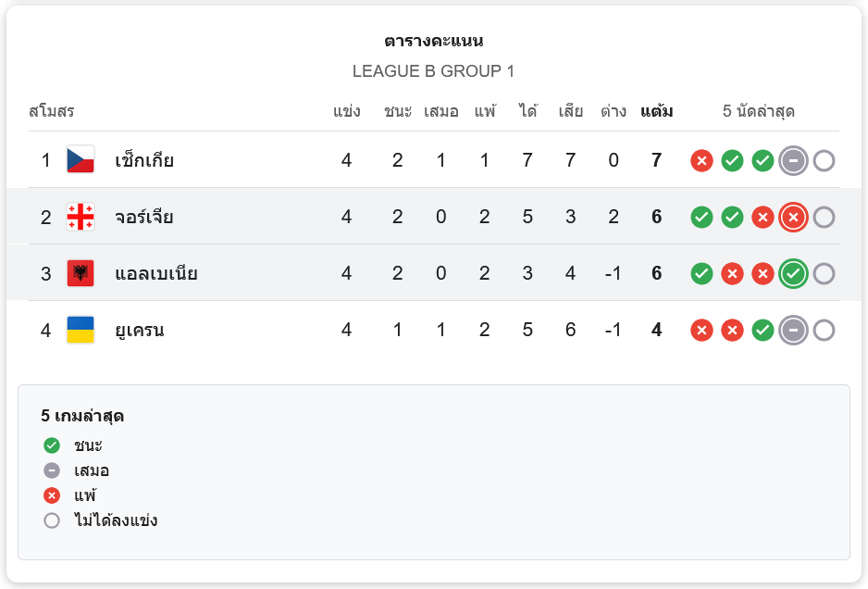Click Ukraine's green win icon
868x589 pixels.
tap(763, 330)
